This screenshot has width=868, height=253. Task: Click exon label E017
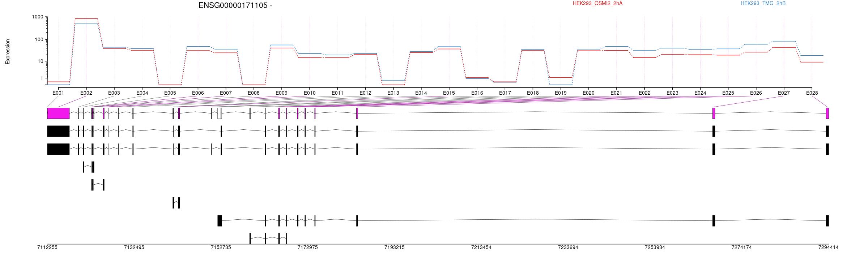coord(505,93)
